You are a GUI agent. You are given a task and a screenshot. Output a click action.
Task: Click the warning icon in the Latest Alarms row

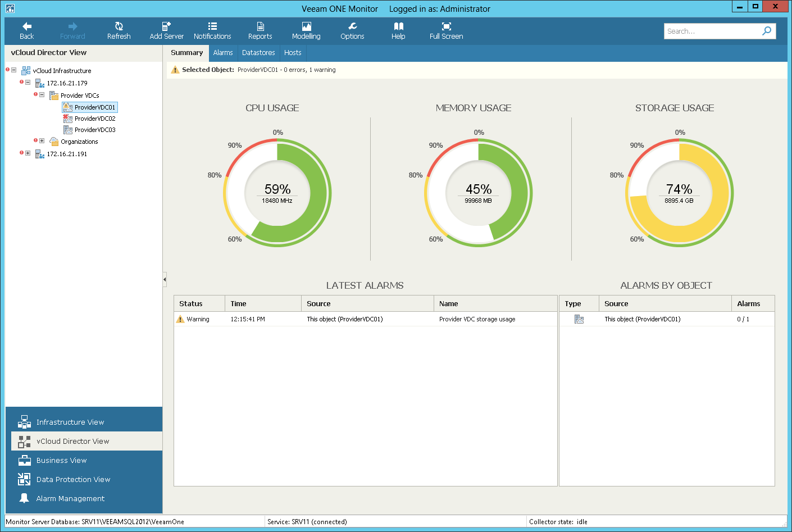180,319
